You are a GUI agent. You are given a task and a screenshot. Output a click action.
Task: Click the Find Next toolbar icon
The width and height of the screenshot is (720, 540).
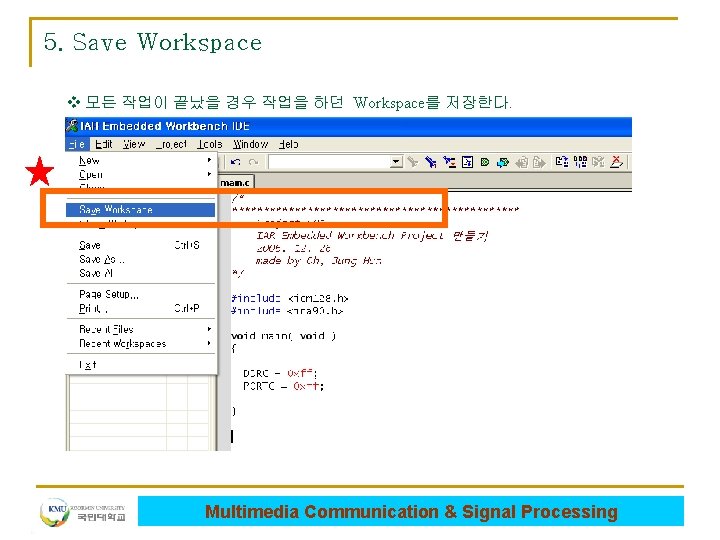[431, 162]
